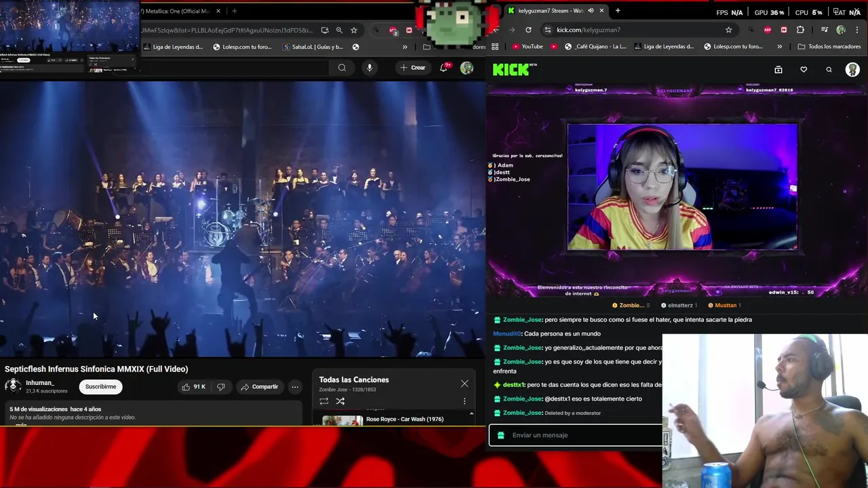This screenshot has width=868, height=488.
Task: Bookmark the Kick page with star
Action: [x=729, y=30]
